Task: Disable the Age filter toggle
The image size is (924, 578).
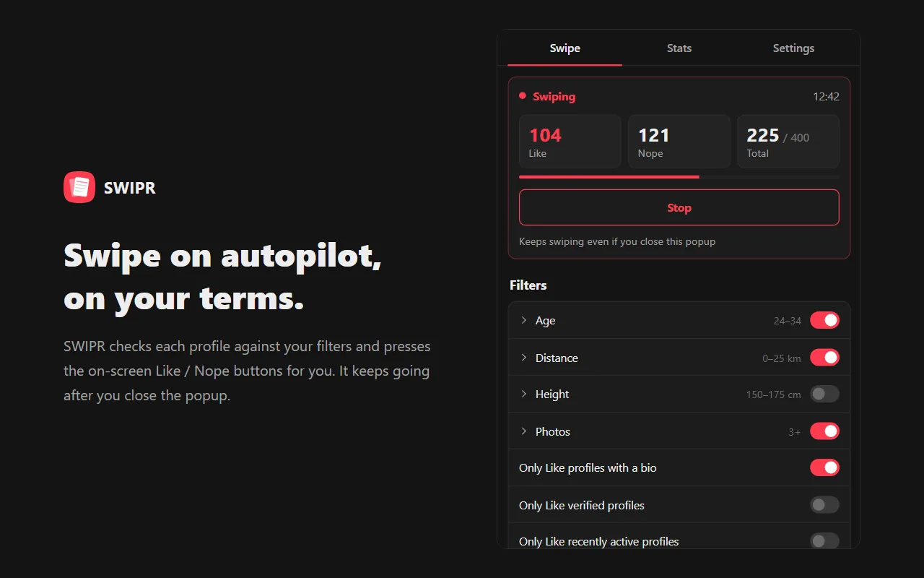Action: coord(824,320)
